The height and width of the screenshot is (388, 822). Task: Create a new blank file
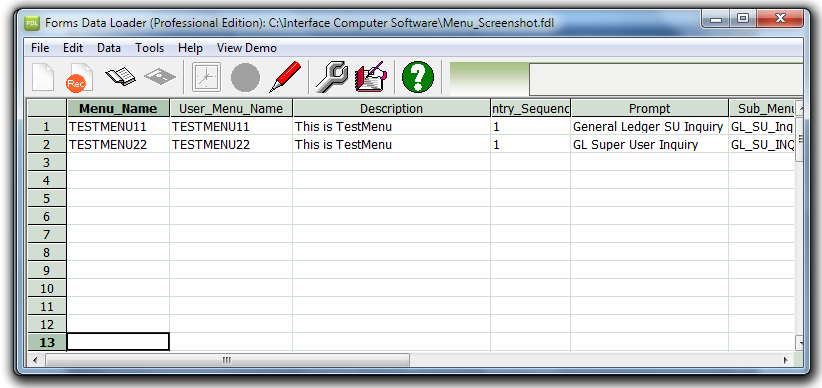click(44, 78)
